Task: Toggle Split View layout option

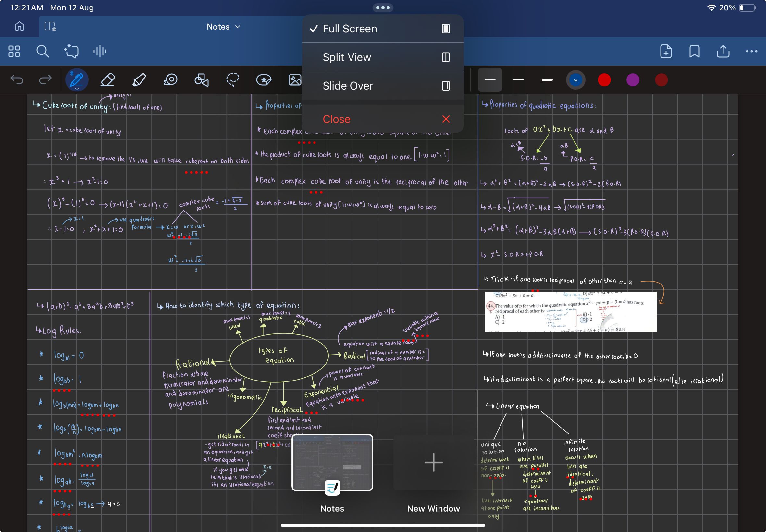Action: pyautogui.click(x=382, y=57)
